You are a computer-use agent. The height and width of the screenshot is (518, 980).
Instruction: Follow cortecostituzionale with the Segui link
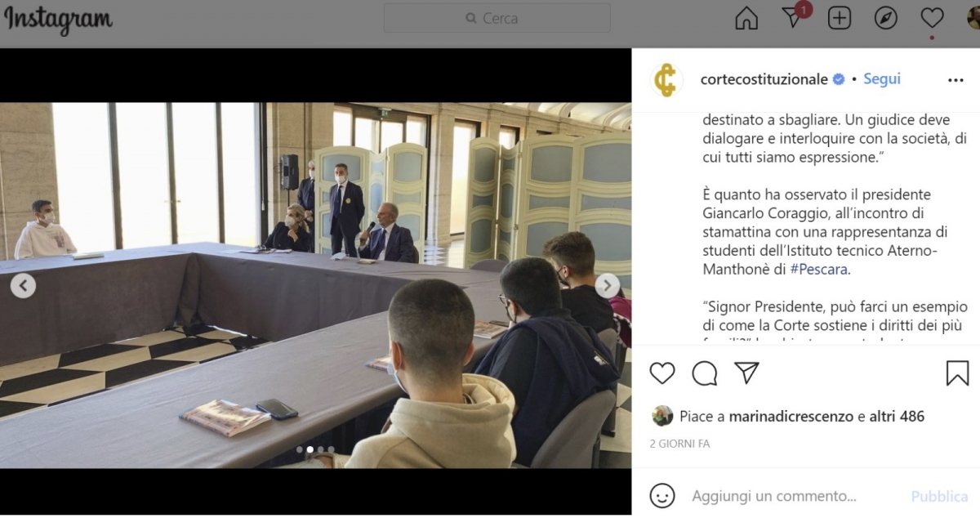click(x=882, y=79)
